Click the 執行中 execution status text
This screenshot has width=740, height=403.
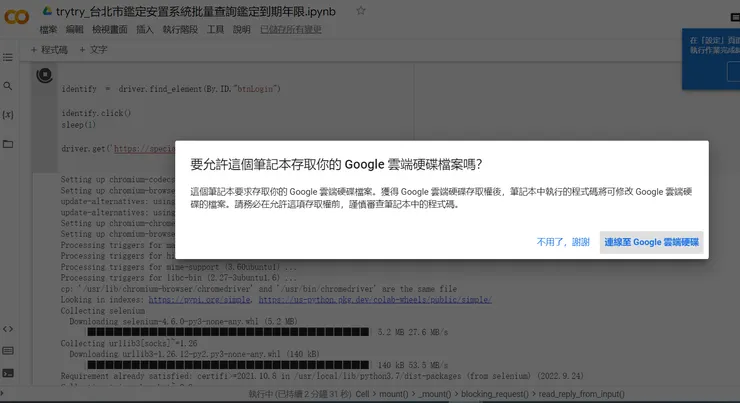tap(300, 394)
